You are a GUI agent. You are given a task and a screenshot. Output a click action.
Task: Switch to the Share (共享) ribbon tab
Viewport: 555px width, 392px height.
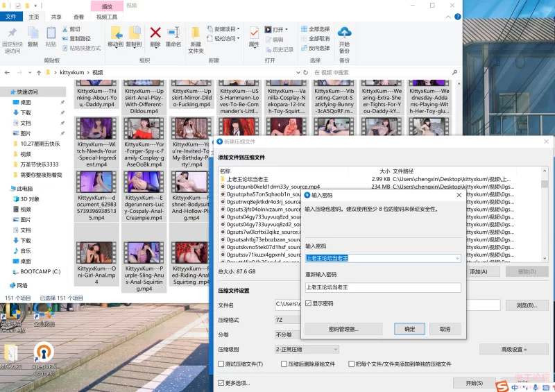pyautogui.click(x=56, y=17)
